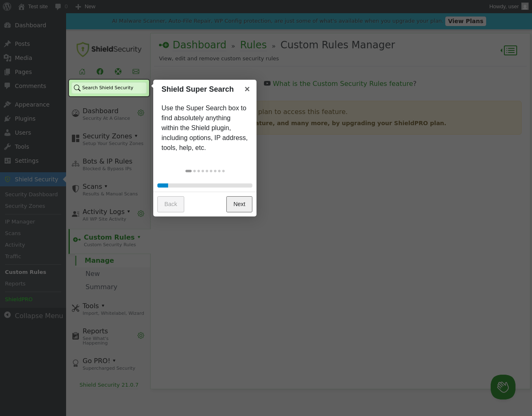Screen dimensions: 532x416
Task: Click the Custom Rules node icon in breadcrumb
Action: [164, 45]
